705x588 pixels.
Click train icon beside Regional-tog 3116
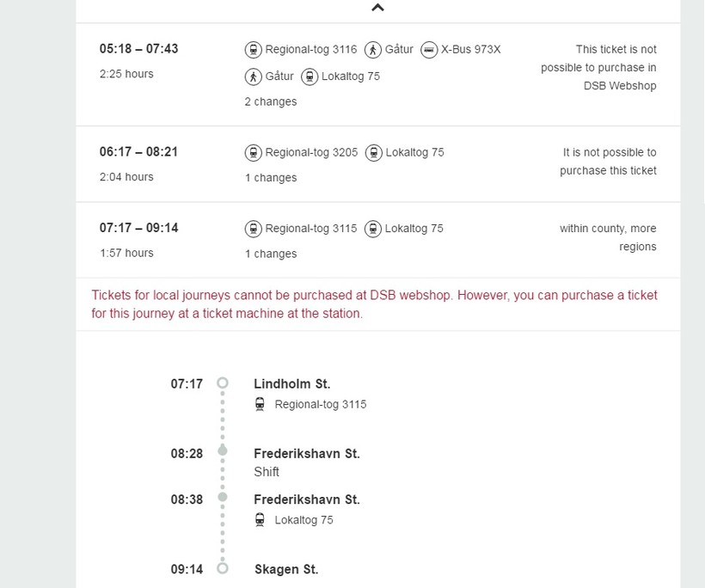(x=253, y=50)
